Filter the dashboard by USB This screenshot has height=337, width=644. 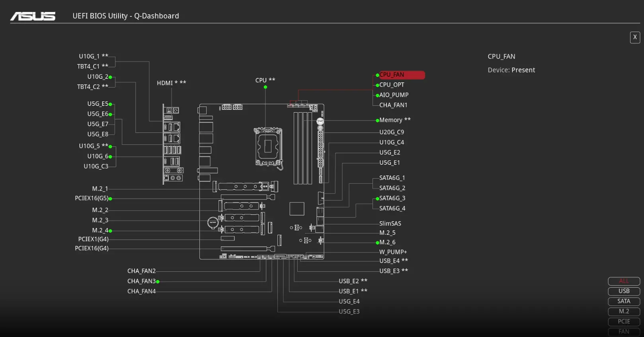click(x=623, y=291)
